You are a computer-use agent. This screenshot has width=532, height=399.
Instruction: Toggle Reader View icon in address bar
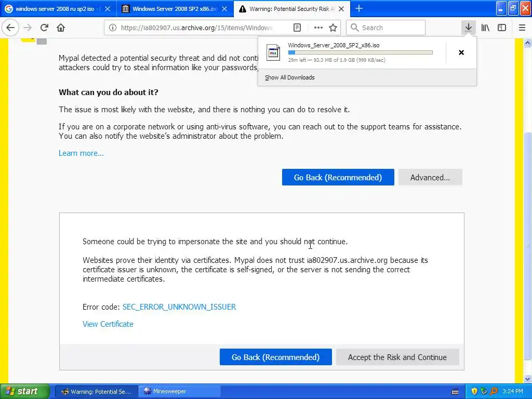pyautogui.click(x=297, y=28)
